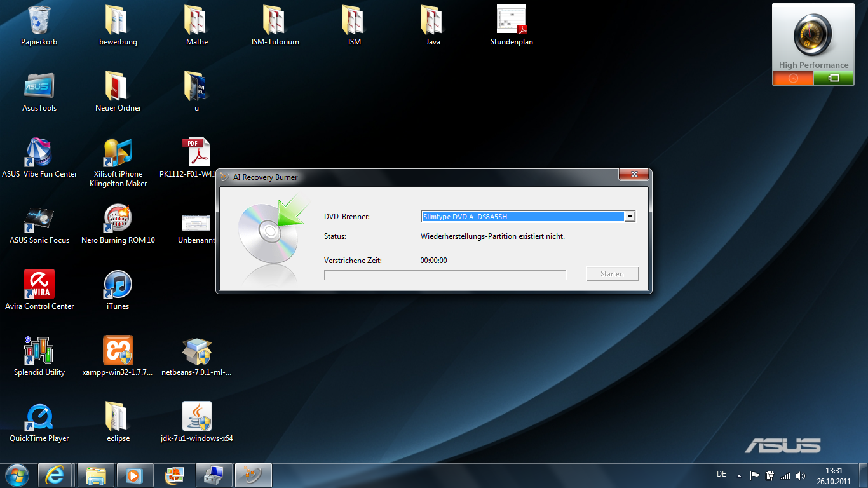Open the Action Center flag icon
The image size is (868, 488).
tap(755, 475)
